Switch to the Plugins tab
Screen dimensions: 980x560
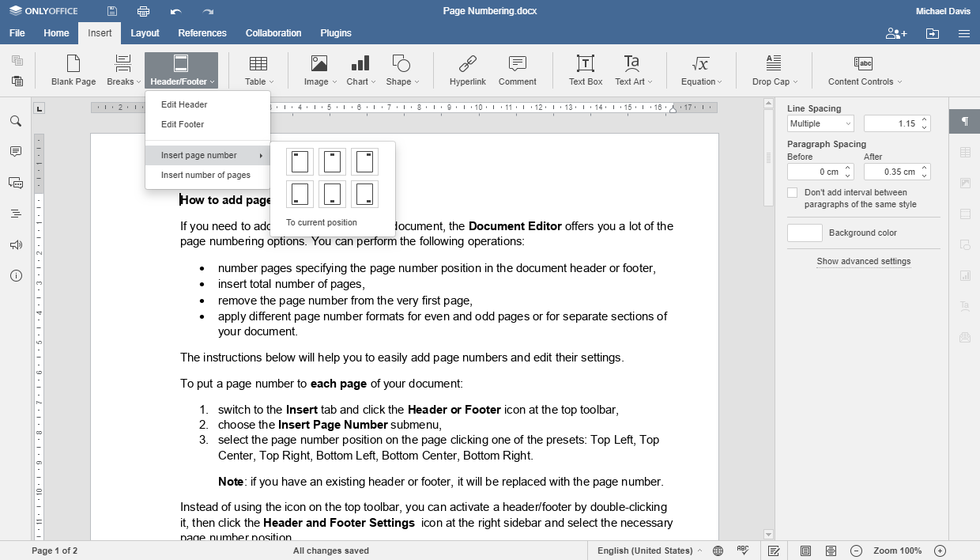[336, 33]
